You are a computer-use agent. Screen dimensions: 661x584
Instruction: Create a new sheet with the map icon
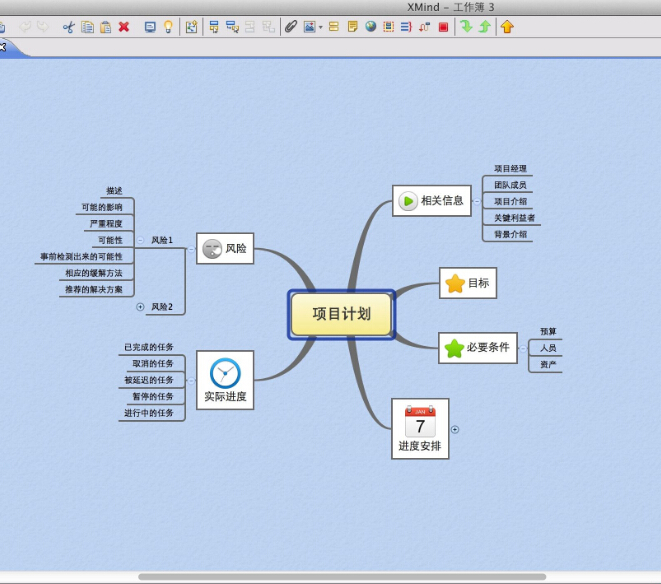(x=191, y=27)
